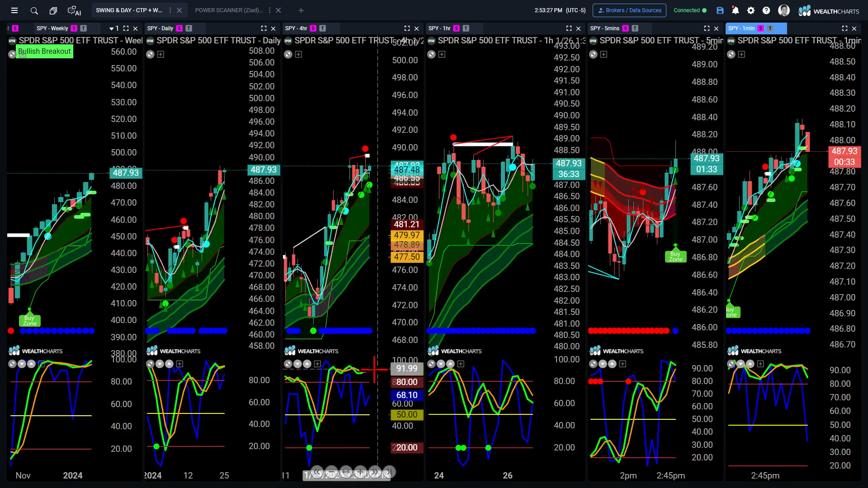
Task: Toggle indicator visibility on the 5mins price chart
Action: point(593,54)
